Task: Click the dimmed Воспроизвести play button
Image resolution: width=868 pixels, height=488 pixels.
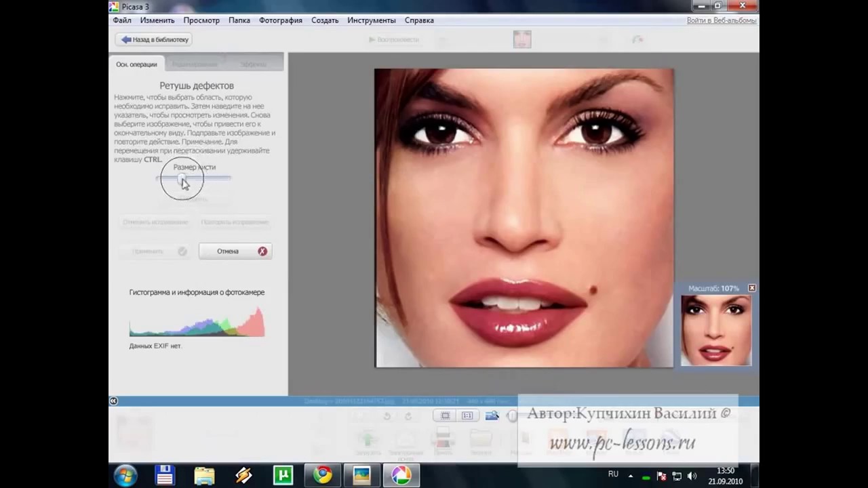Action: [x=394, y=39]
